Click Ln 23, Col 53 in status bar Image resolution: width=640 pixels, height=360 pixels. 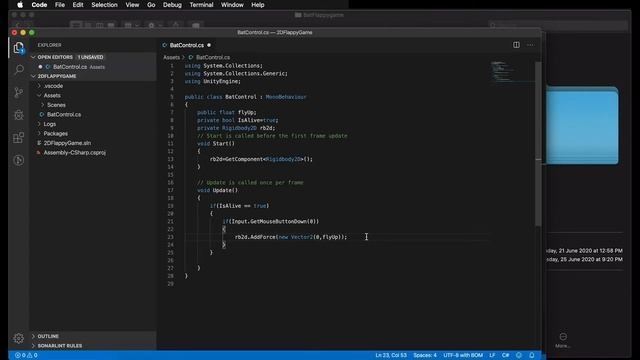[x=391, y=356]
